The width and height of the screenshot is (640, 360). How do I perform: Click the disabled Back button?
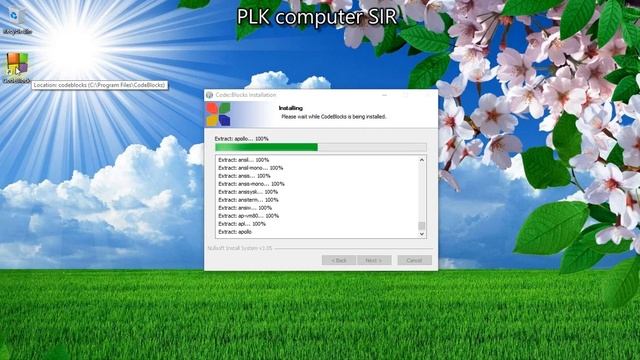pos(338,260)
